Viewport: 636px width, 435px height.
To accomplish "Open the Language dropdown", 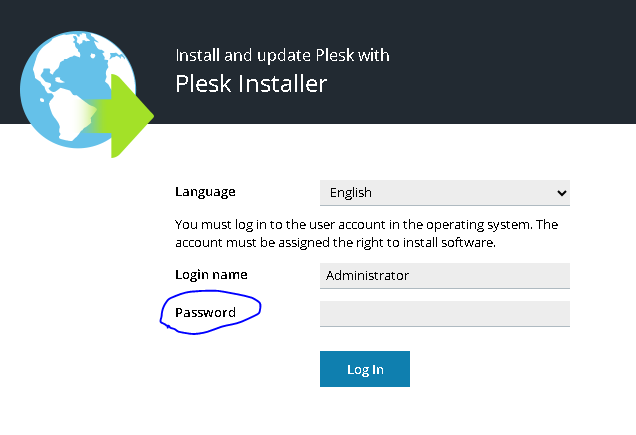I will pos(444,193).
